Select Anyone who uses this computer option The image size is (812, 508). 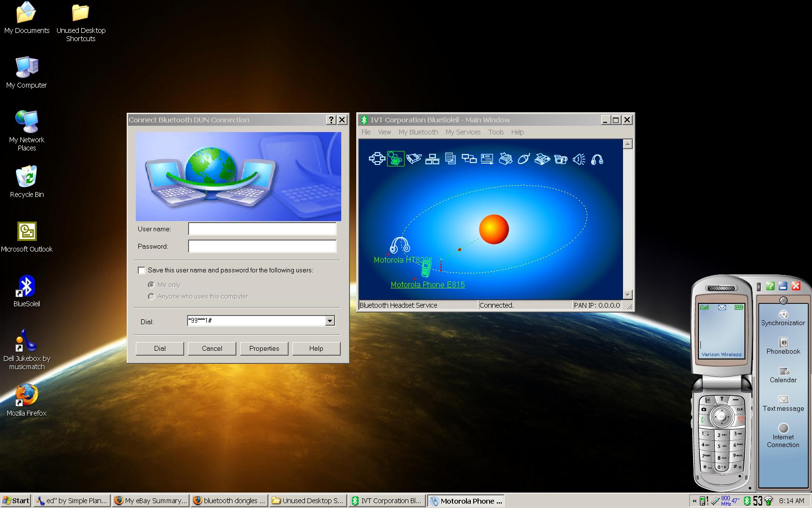tap(151, 297)
